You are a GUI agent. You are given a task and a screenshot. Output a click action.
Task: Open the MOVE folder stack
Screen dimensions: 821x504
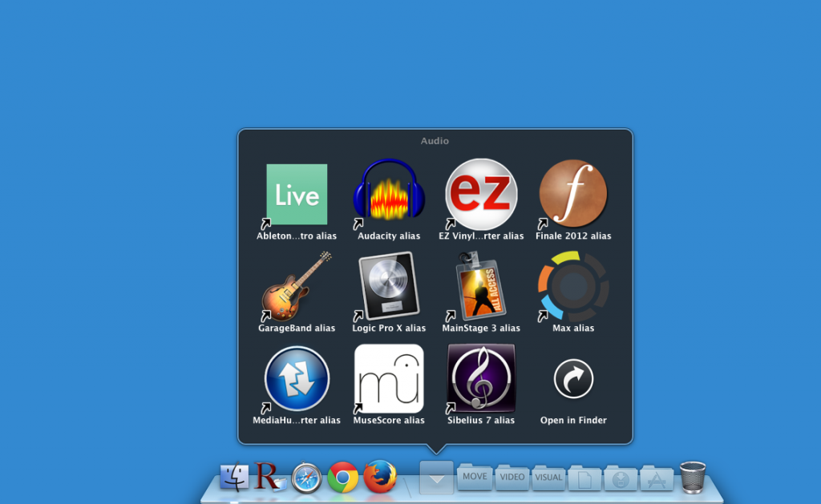tap(475, 477)
